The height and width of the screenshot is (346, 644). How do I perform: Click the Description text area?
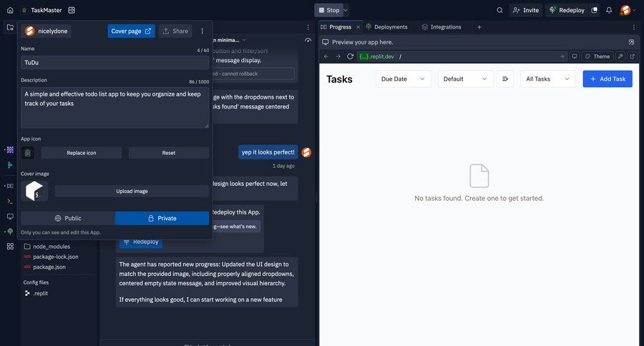coord(115,107)
